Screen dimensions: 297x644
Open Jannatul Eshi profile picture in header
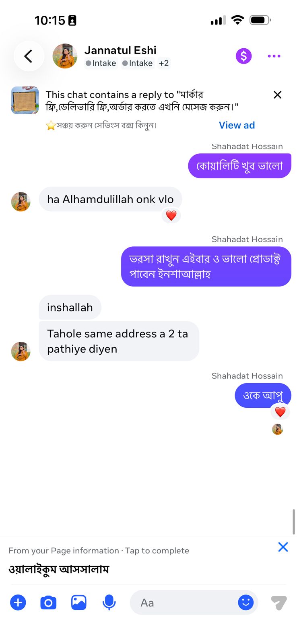[65, 56]
